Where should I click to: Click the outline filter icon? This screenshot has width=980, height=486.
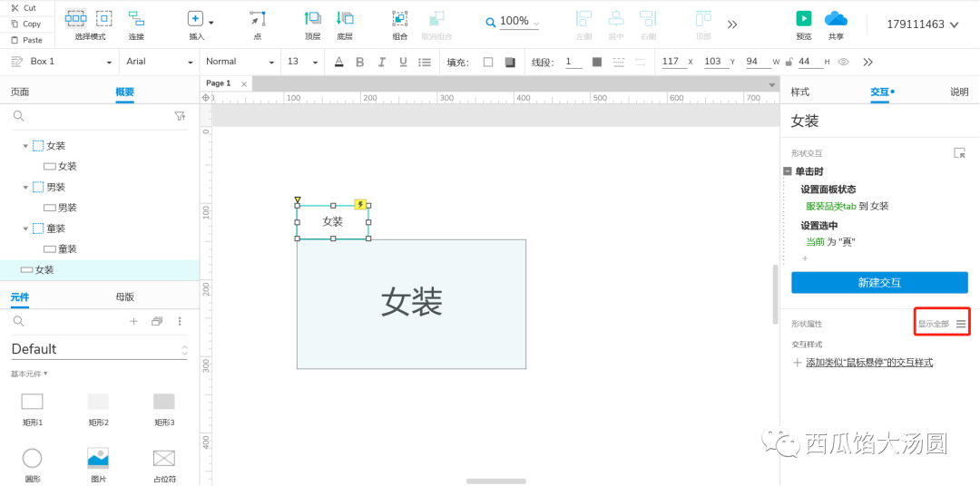point(180,116)
